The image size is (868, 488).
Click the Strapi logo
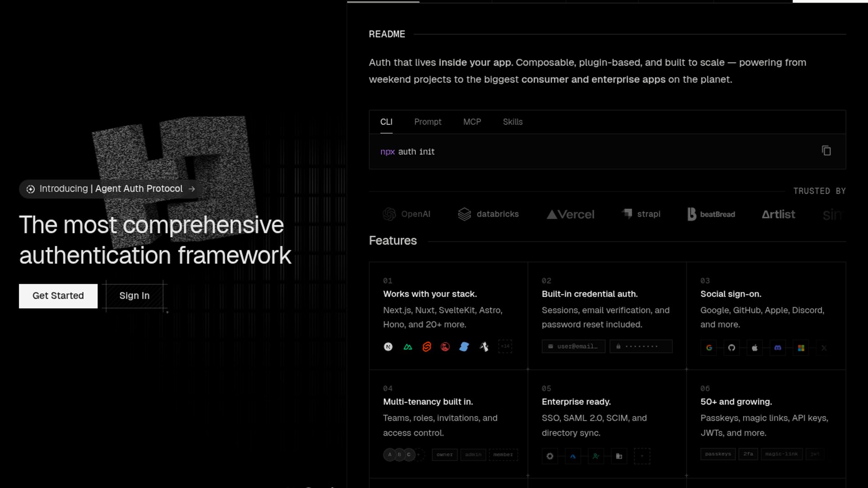(x=641, y=214)
